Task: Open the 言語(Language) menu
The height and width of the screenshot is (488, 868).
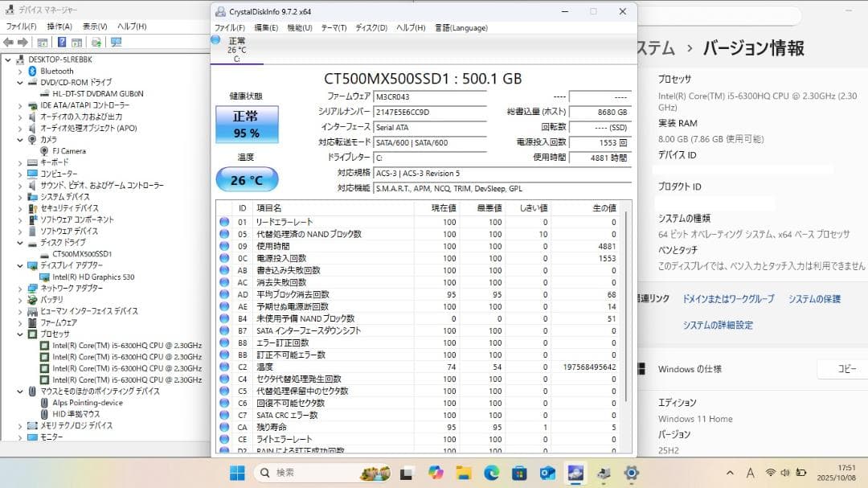Action: [x=462, y=27]
